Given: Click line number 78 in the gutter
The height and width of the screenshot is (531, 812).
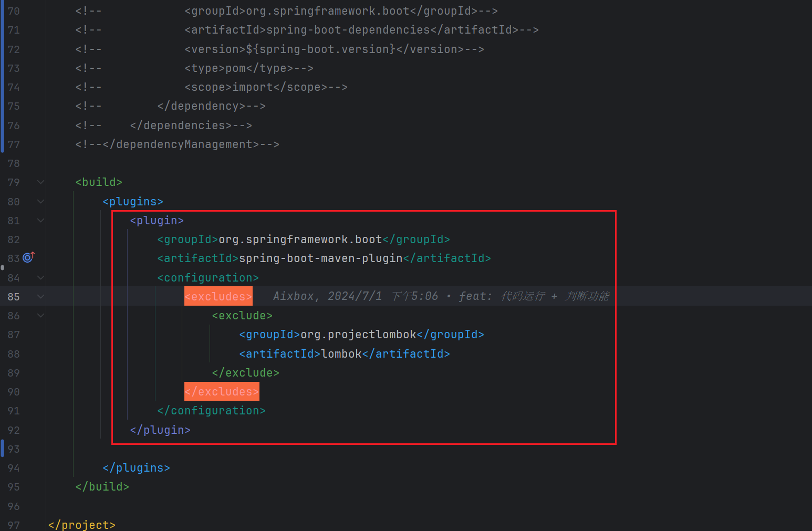Looking at the screenshot, I should (14, 163).
